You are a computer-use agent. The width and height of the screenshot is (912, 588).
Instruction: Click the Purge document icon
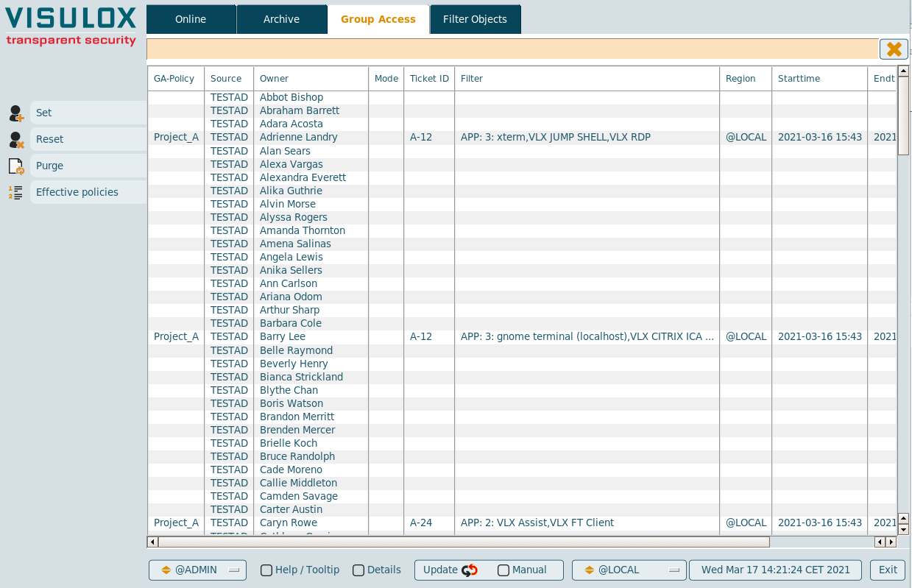[x=16, y=166]
